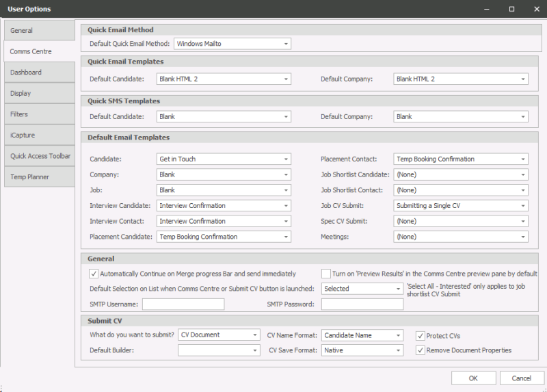Image resolution: width=547 pixels, height=392 pixels.
Task: Switch to the General tab
Action: pyautogui.click(x=39, y=31)
